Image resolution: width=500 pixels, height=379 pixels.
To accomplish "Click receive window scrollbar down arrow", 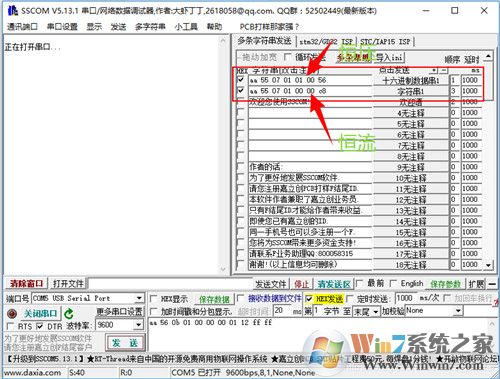I will [x=223, y=269].
